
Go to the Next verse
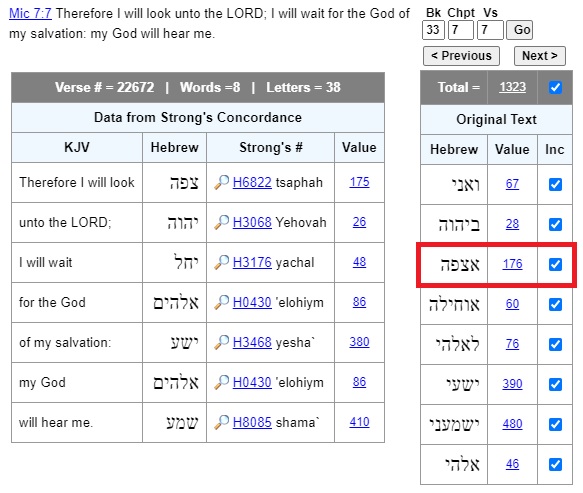pyautogui.click(x=539, y=56)
